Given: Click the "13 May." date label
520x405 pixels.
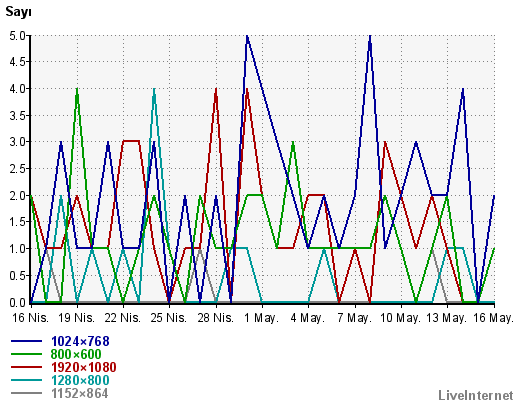Looking at the screenshot, I should point(446,318).
